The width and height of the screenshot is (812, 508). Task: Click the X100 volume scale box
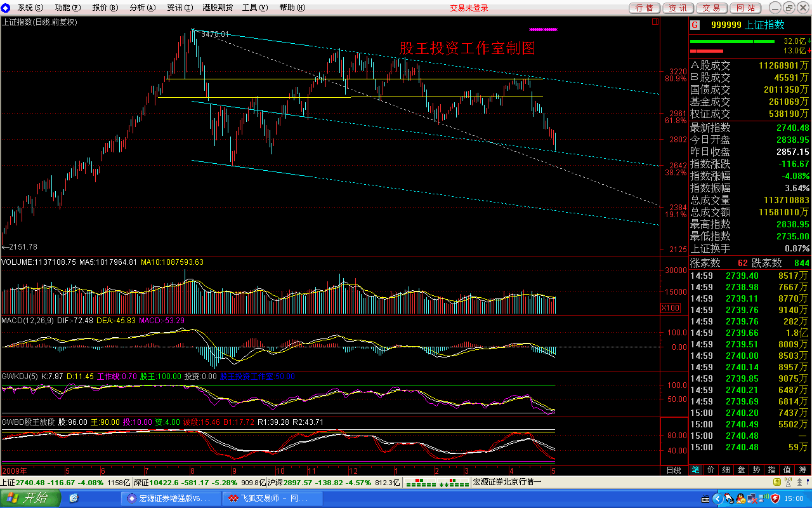pos(670,308)
